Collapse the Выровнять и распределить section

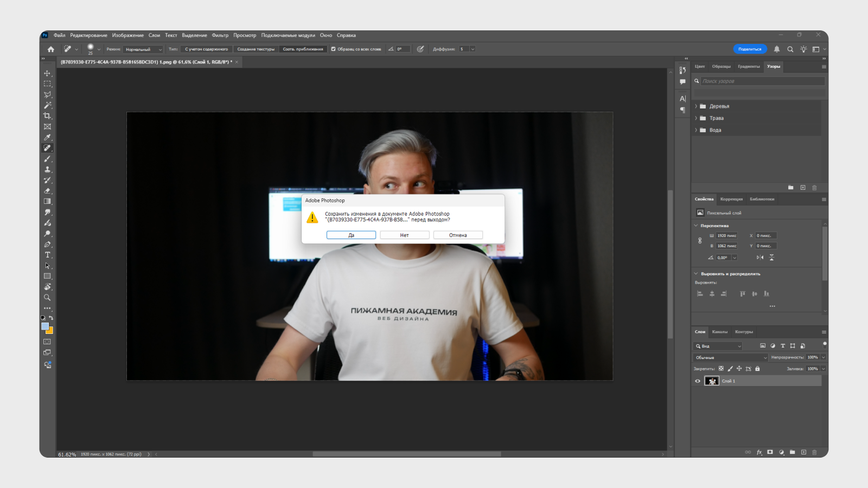click(x=697, y=274)
